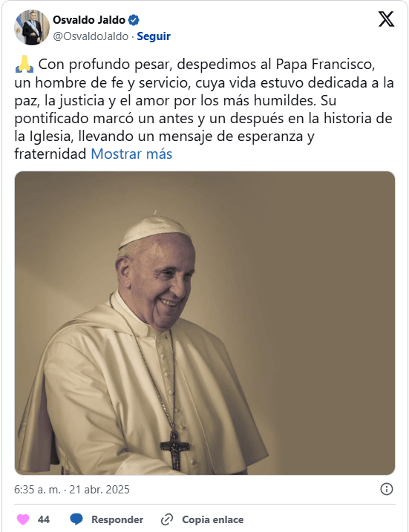The image size is (409, 532).
Task: Open the Pope Francis photo
Action: coord(205,323)
